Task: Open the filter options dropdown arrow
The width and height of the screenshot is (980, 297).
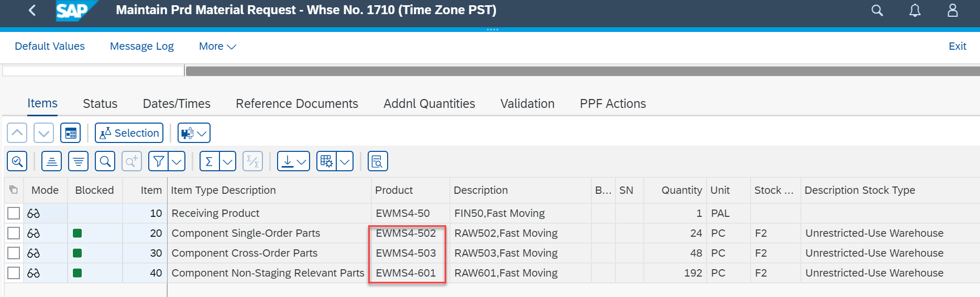Action: coord(177,161)
